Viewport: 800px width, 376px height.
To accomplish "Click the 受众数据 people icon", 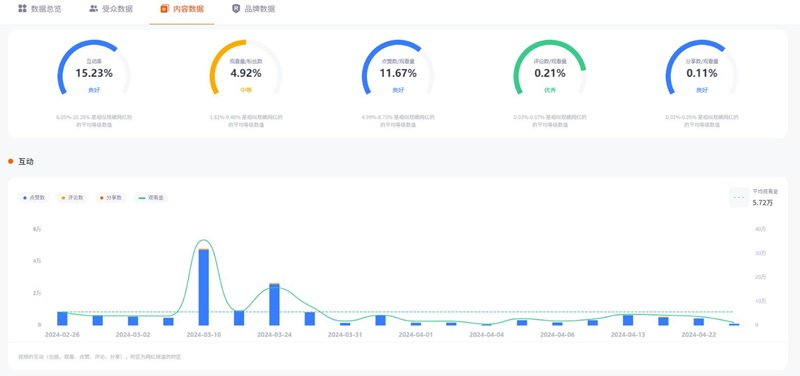I will point(93,9).
